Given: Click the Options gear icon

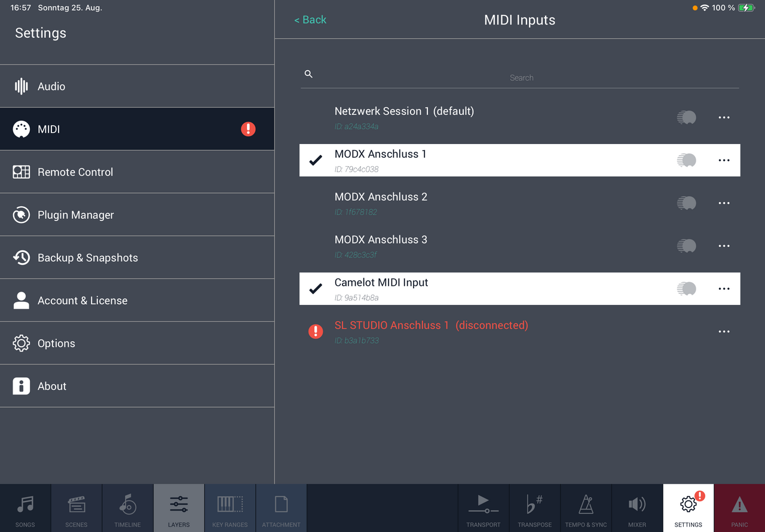Looking at the screenshot, I should click(22, 343).
